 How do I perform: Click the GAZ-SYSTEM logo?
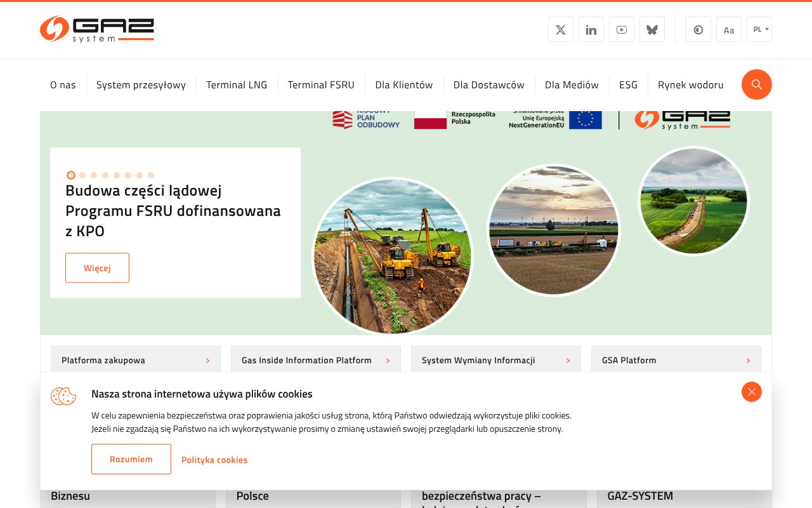pos(96,29)
